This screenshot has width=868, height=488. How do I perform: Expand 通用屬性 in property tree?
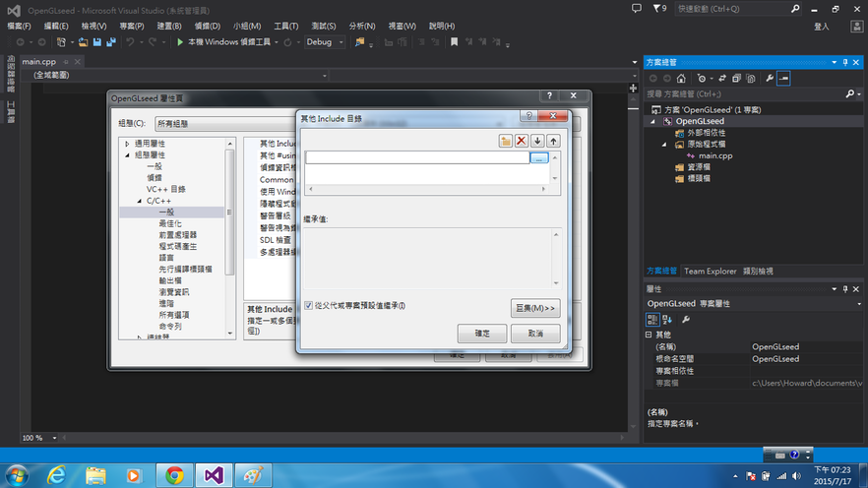tap(127, 144)
